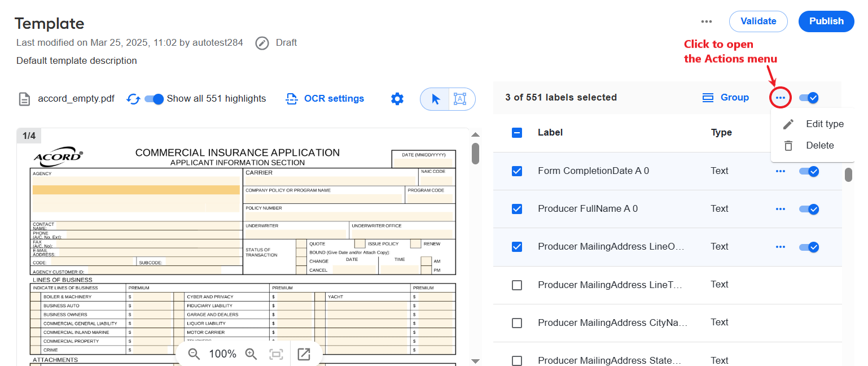Open template options three-dot menu beside Validate
868x366 pixels.
[707, 21]
